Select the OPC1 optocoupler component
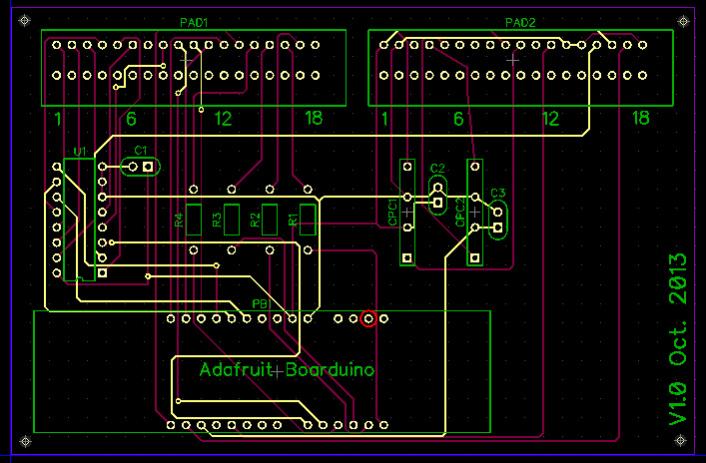 pos(407,211)
